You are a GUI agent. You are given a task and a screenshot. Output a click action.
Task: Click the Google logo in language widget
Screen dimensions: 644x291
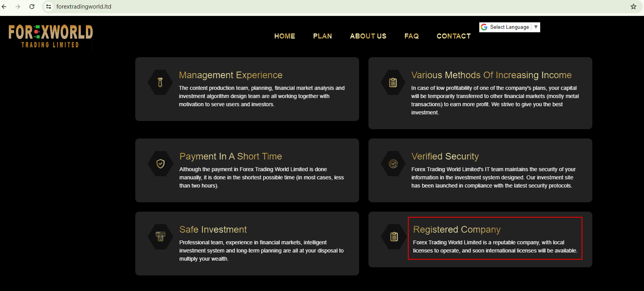[484, 27]
